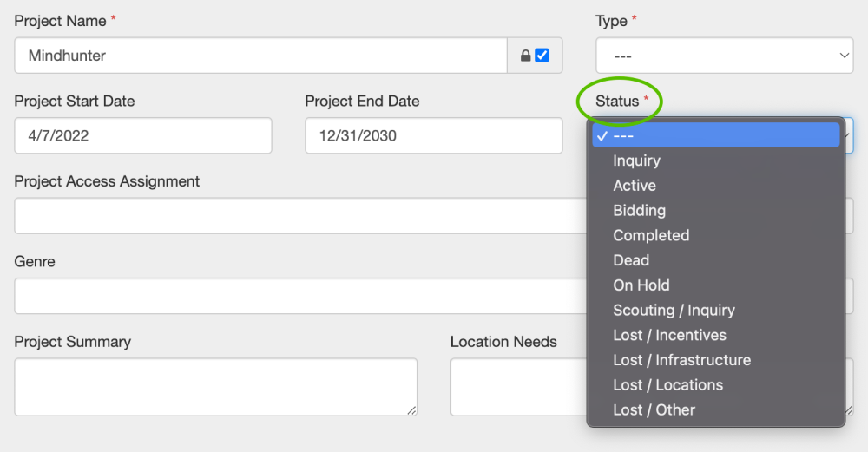
Task: Click inside the Project Summary text area
Action: click(x=215, y=387)
